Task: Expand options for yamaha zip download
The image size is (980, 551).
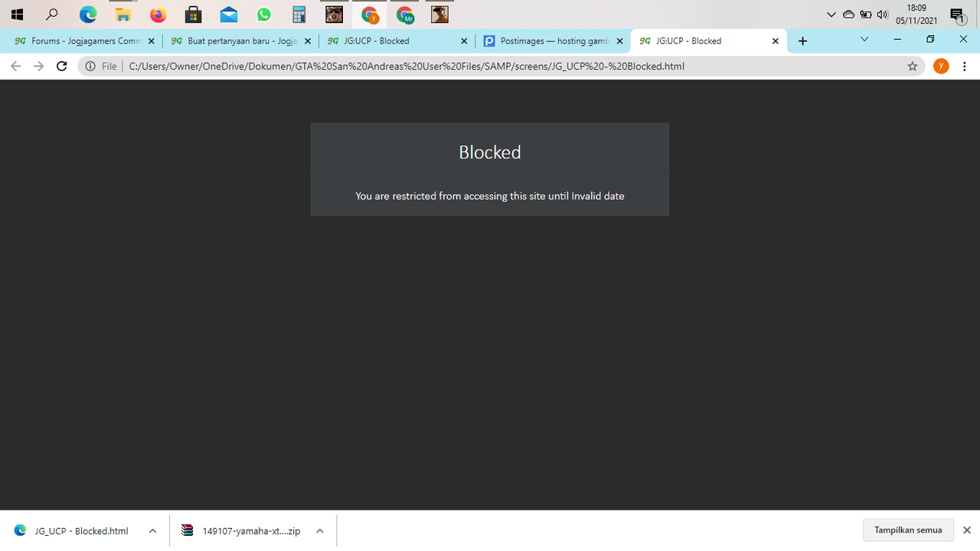Action: point(320,531)
